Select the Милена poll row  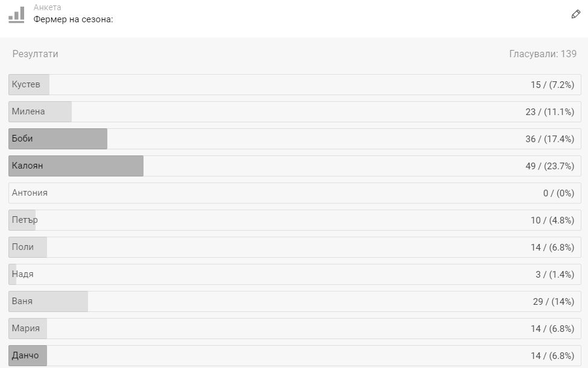(x=295, y=111)
